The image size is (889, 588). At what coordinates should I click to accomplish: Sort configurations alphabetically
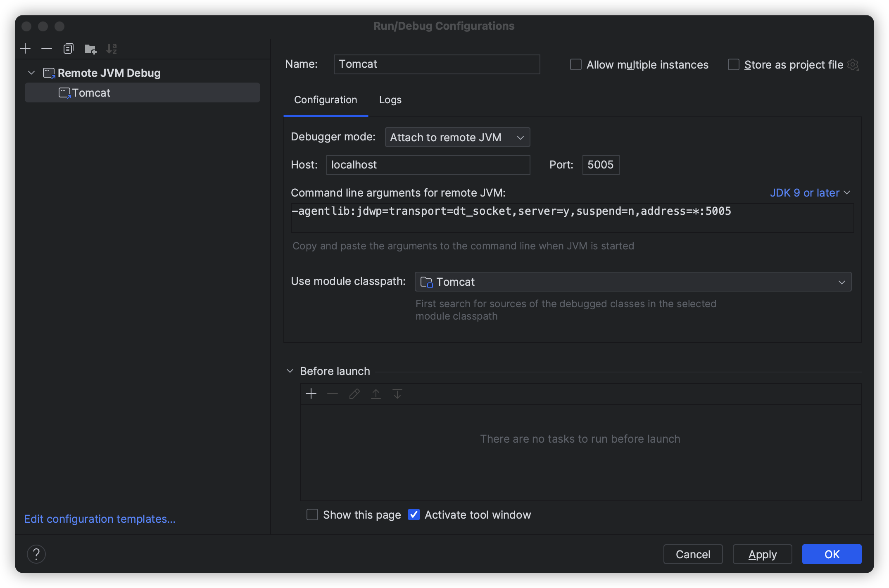click(x=112, y=49)
